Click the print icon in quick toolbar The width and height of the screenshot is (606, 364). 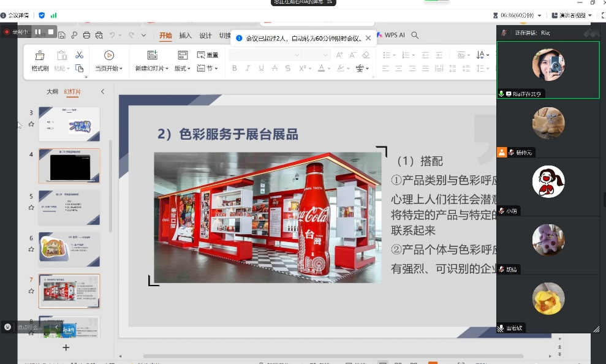click(86, 35)
